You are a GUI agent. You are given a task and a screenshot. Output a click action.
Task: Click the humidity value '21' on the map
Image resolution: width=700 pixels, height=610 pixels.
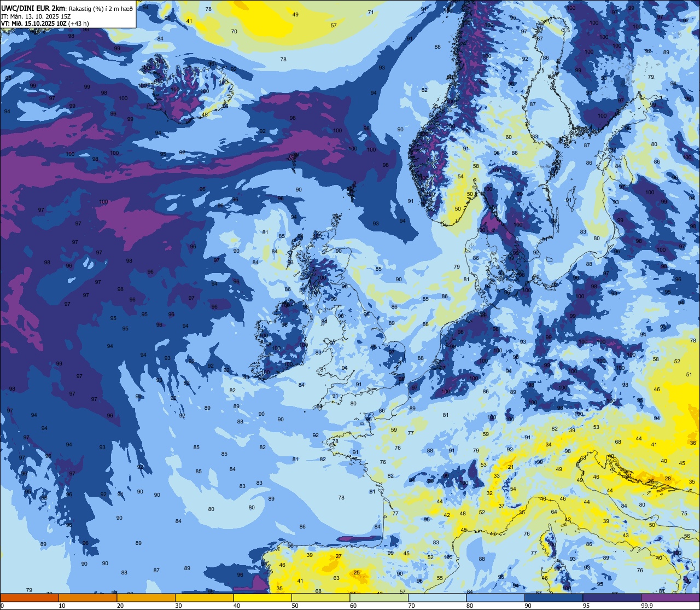(x=511, y=467)
